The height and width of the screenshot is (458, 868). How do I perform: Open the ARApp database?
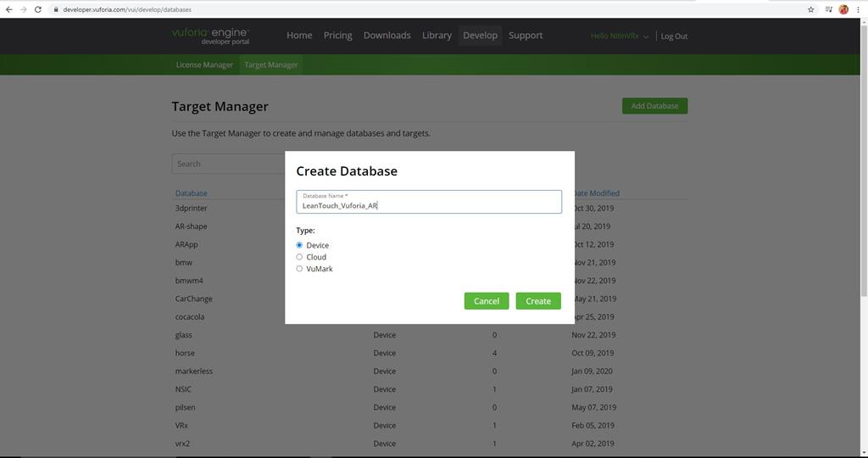[186, 244]
